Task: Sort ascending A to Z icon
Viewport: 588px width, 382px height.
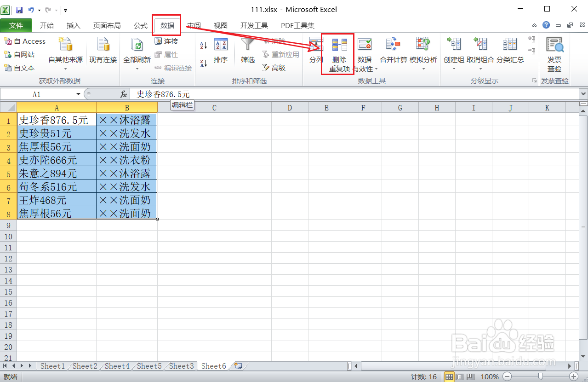Action: coord(204,45)
